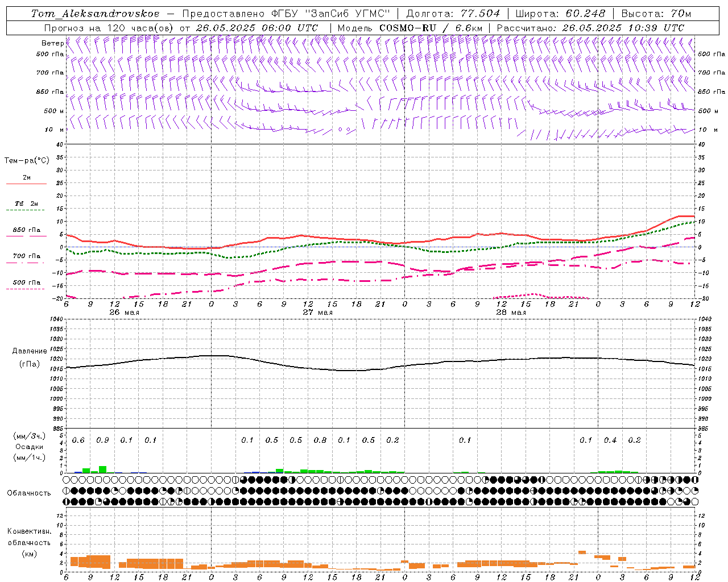Select the 'Давление' pressure panel label
The height and width of the screenshot is (582, 728).
click(x=30, y=351)
